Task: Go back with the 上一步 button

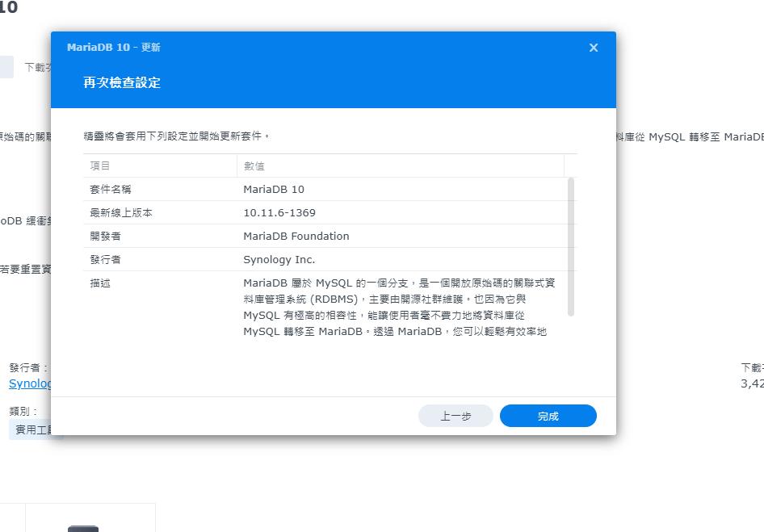Action: (455, 416)
